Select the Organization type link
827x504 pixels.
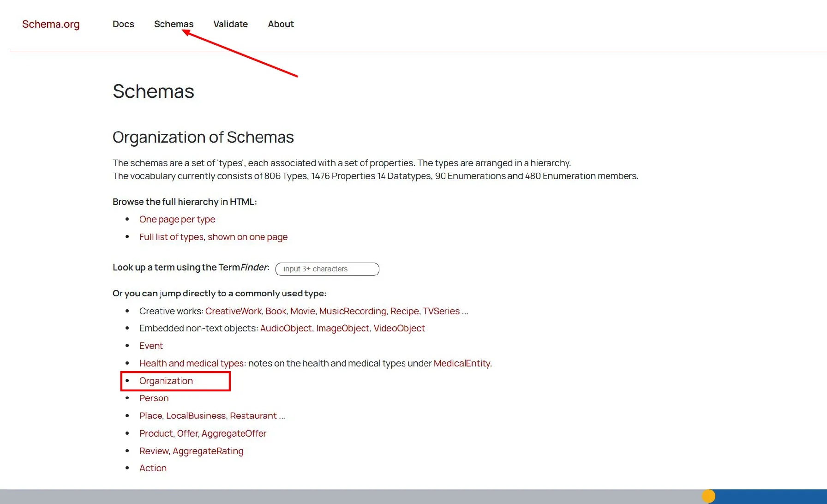166,381
